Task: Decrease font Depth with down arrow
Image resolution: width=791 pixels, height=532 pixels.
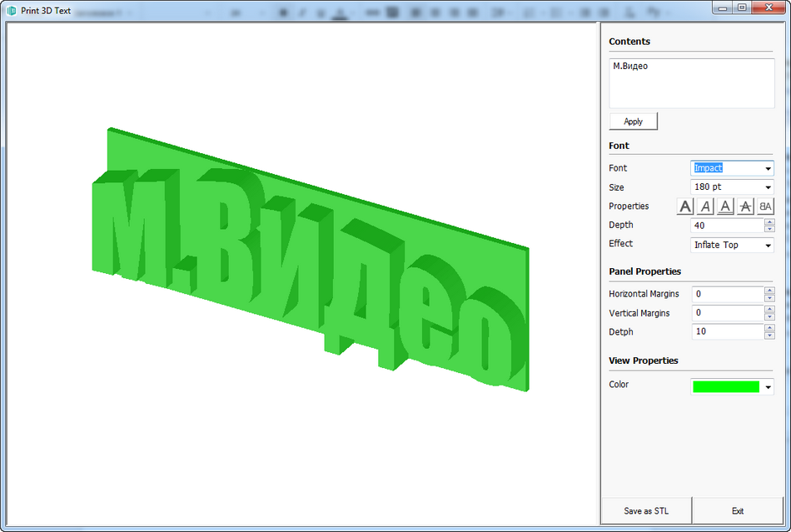Action: click(769, 229)
